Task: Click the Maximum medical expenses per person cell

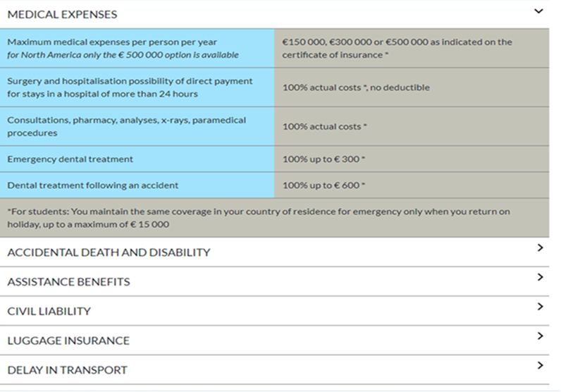Action: click(123, 49)
